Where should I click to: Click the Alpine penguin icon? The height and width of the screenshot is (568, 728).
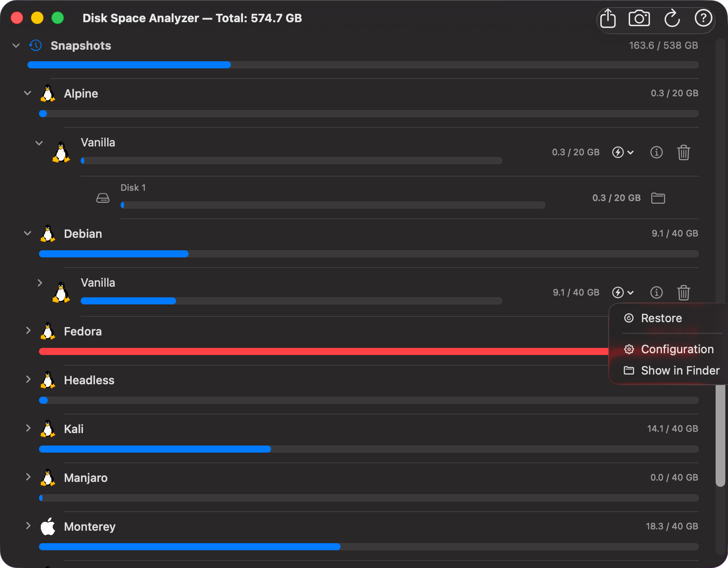[x=48, y=93]
